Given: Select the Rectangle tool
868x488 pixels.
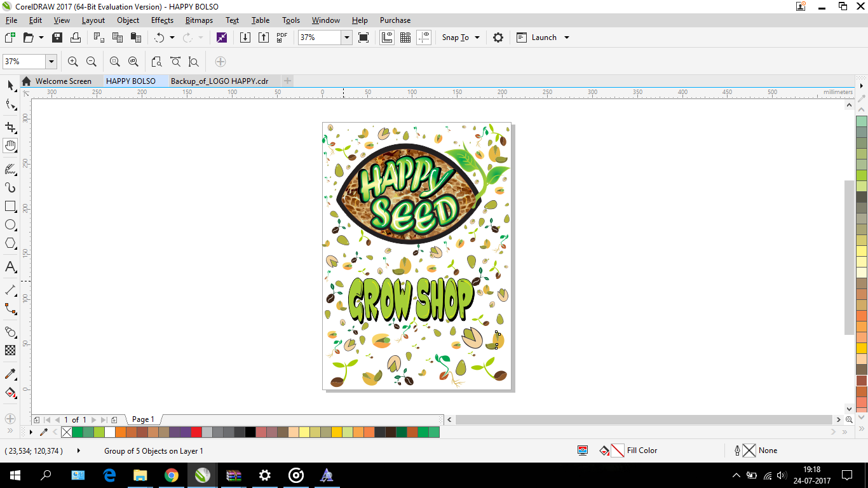Looking at the screenshot, I should pyautogui.click(x=10, y=207).
